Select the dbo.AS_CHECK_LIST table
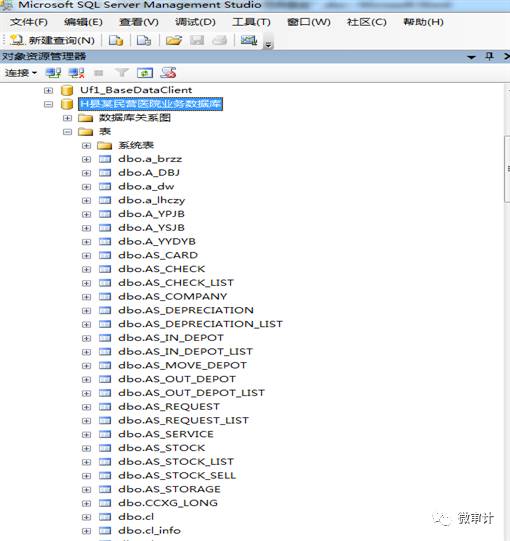This screenshot has width=510, height=541. point(176,283)
